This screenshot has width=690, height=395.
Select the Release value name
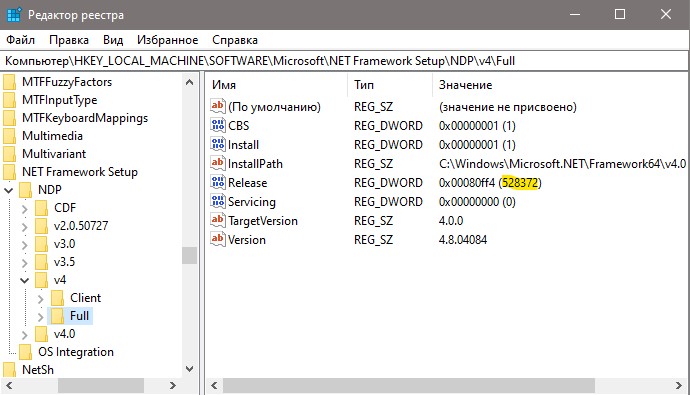coord(247,183)
